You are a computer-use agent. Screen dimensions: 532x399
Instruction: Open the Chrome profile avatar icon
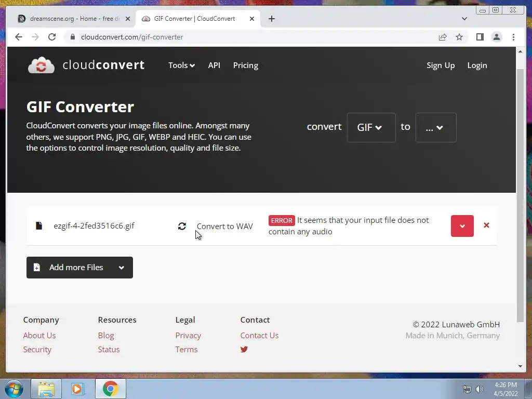point(496,37)
